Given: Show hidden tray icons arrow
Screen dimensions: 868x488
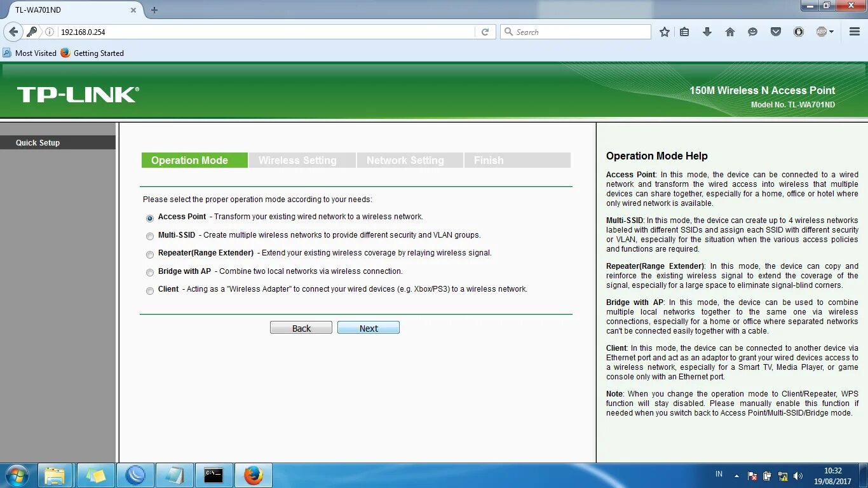Looking at the screenshot, I should (736, 475).
